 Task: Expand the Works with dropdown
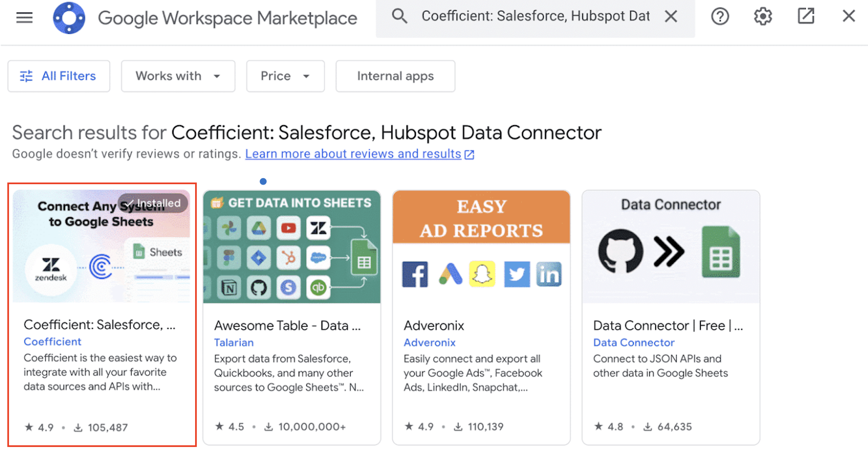tap(178, 76)
